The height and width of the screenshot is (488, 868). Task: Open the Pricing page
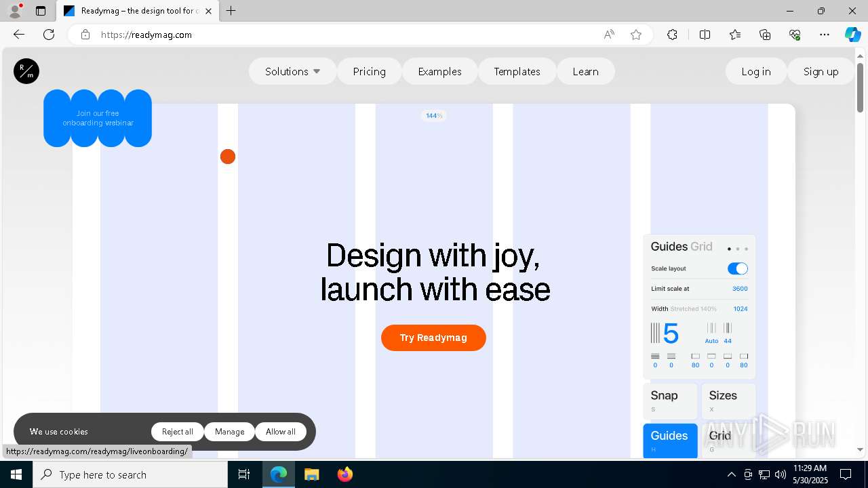point(370,71)
